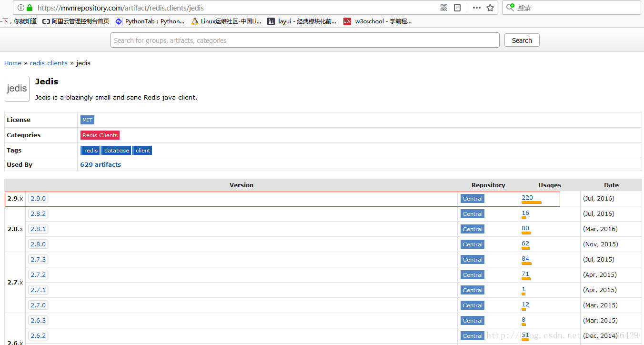Open the Linux运维社区 bookmark
The height and width of the screenshot is (345, 644).
(x=226, y=21)
